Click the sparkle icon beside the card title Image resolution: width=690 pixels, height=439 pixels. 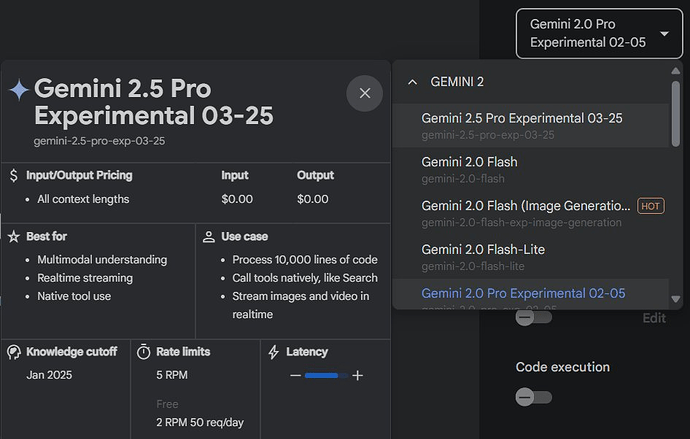pos(18,90)
